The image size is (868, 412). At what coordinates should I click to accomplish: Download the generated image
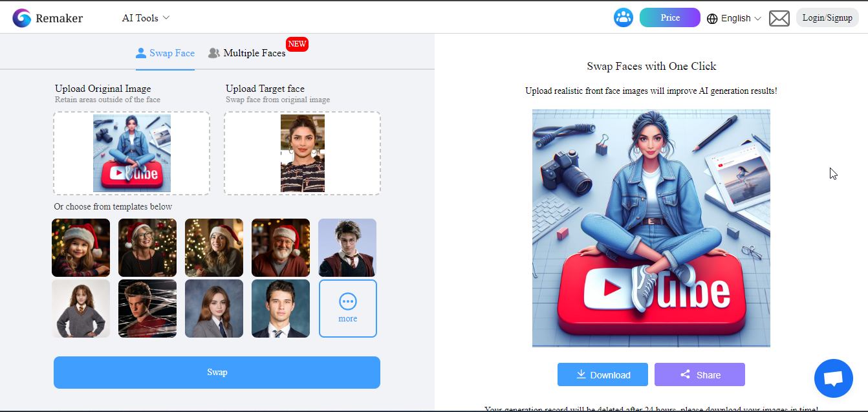603,374
